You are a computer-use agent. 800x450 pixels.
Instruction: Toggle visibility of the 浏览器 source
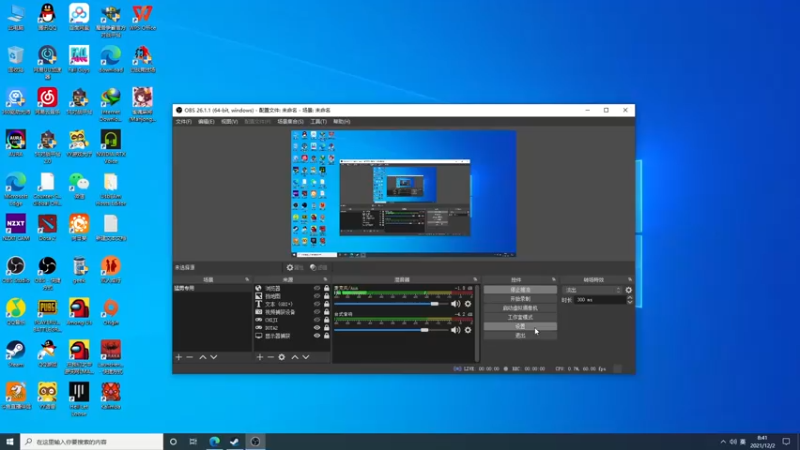pos(317,288)
